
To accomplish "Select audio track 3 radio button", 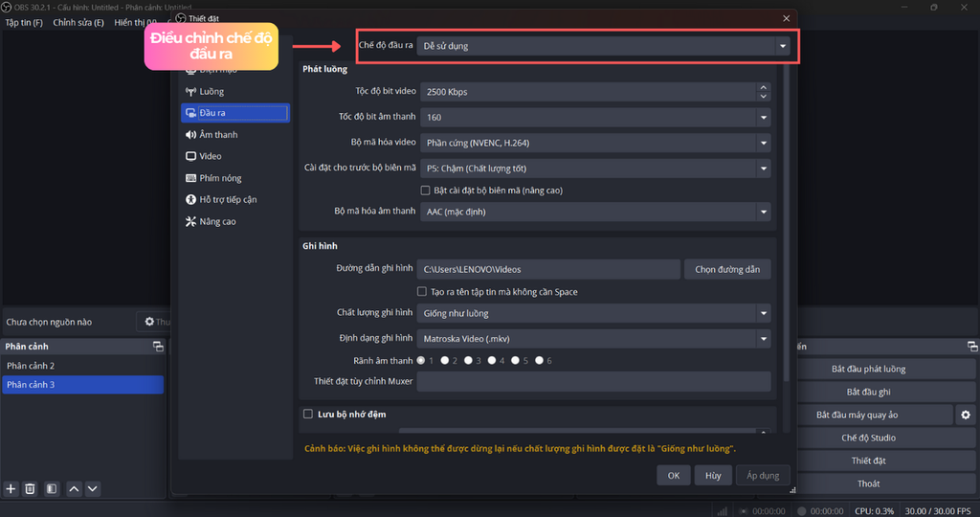I will click(468, 360).
